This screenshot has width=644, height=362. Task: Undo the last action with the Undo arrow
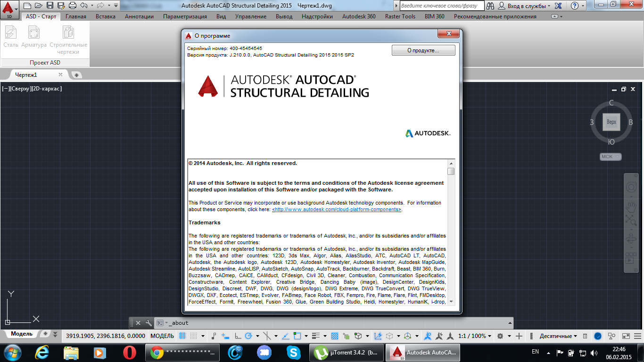click(84, 6)
